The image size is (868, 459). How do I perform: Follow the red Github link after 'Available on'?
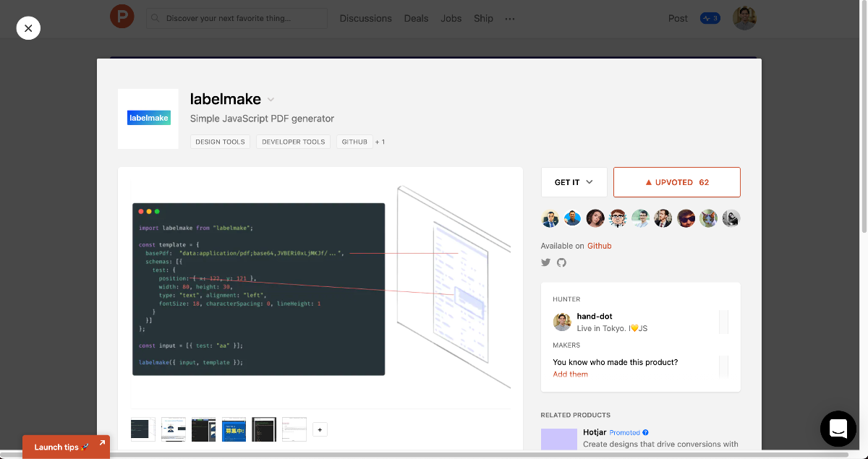(600, 246)
